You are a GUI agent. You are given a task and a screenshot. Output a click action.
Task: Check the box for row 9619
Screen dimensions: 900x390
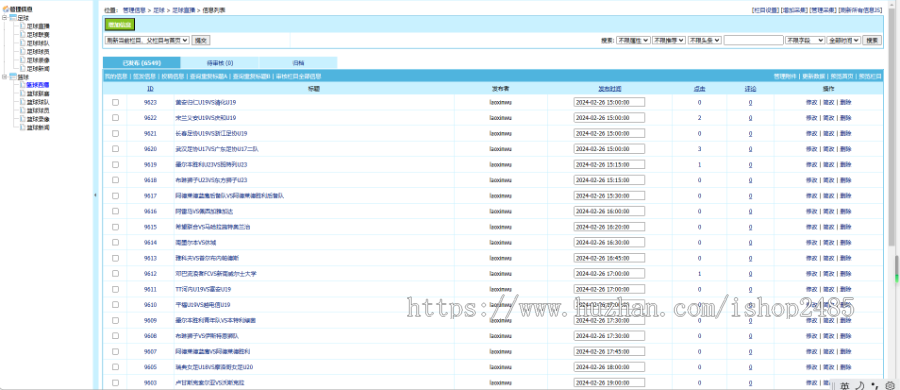[115, 164]
